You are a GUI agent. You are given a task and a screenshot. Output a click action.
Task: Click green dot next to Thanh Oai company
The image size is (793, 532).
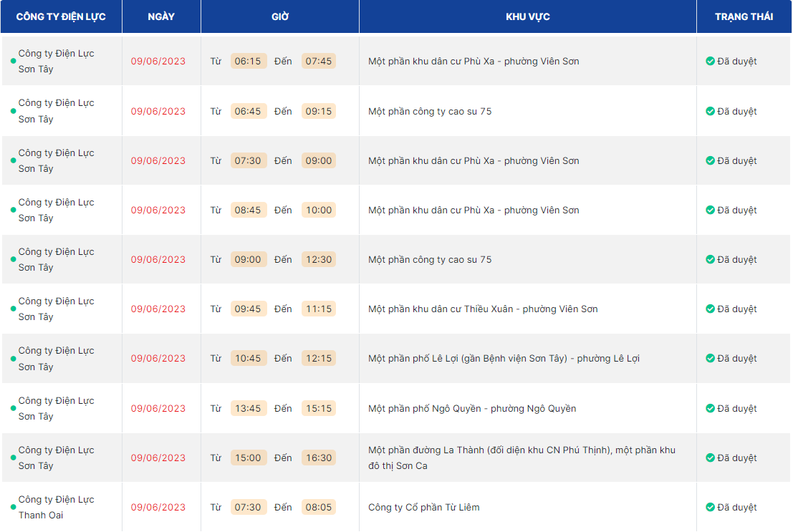pos(13,508)
